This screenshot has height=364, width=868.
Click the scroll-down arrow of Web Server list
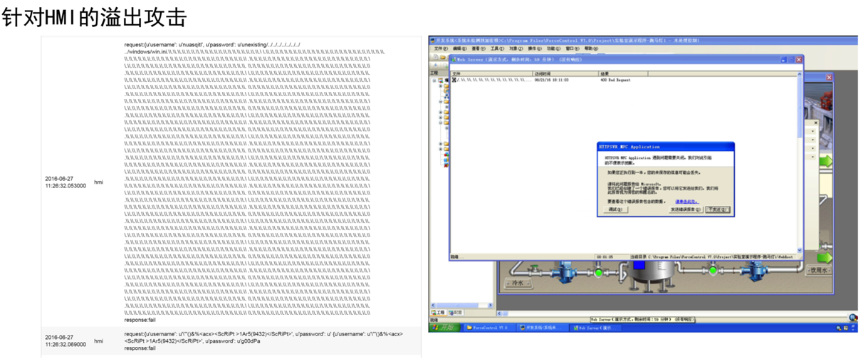pyautogui.click(x=799, y=250)
